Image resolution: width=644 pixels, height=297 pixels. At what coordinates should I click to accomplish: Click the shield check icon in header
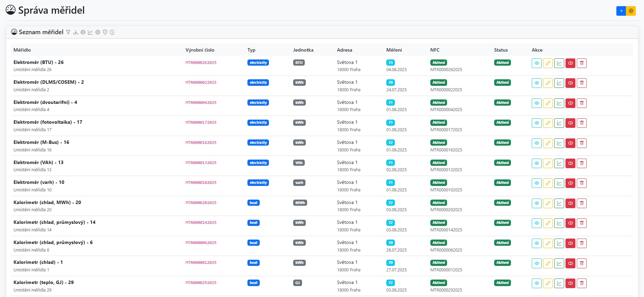point(105,32)
